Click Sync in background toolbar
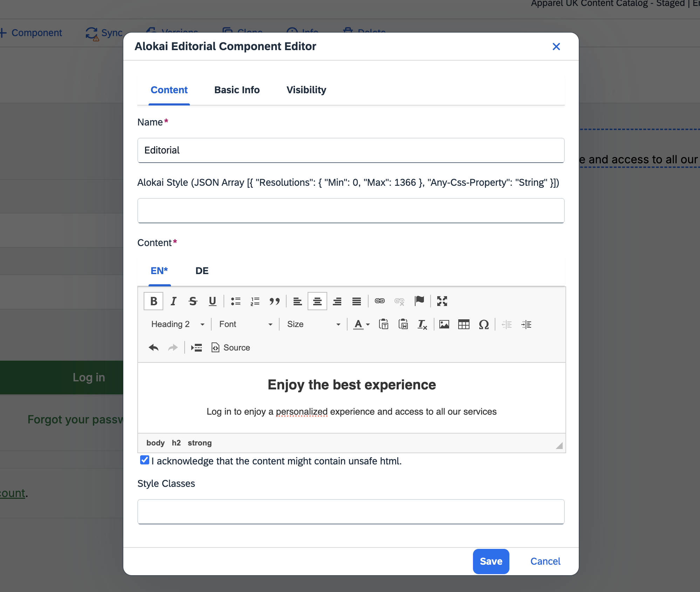 [104, 33]
